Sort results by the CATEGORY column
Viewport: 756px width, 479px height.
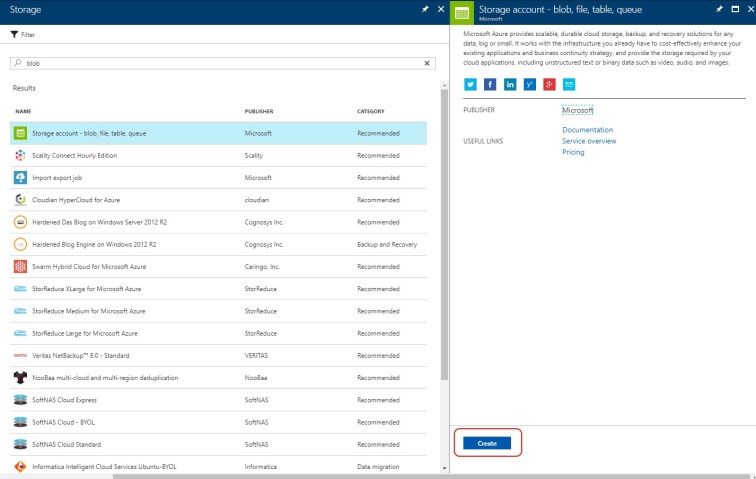371,111
